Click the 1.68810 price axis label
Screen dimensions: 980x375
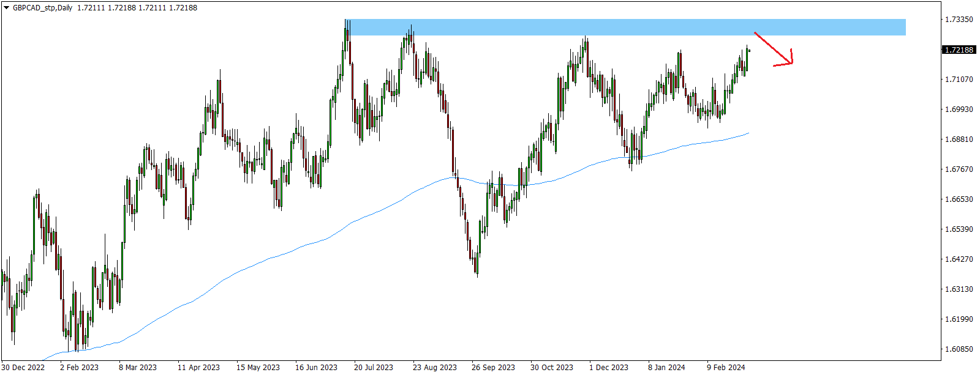click(959, 139)
